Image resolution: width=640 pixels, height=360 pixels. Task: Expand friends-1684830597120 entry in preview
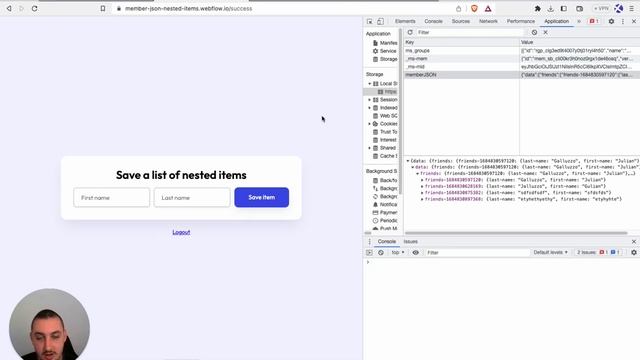pos(422,180)
